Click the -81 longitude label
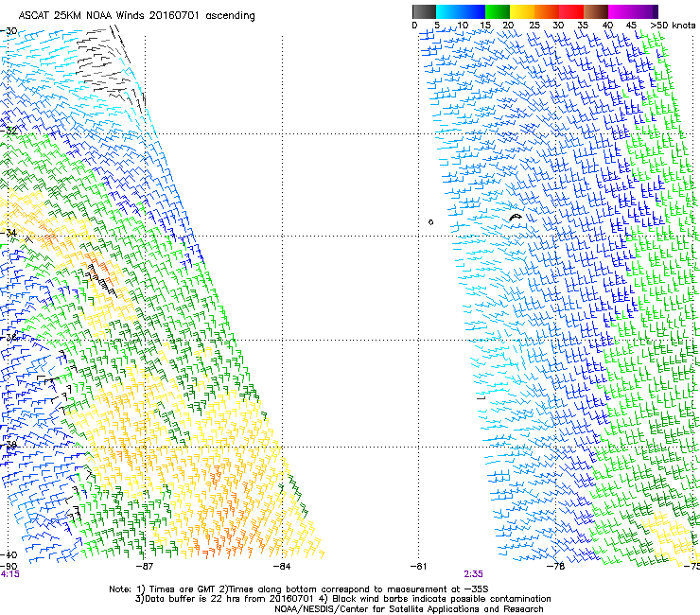The image size is (700, 615). pyautogui.click(x=418, y=567)
